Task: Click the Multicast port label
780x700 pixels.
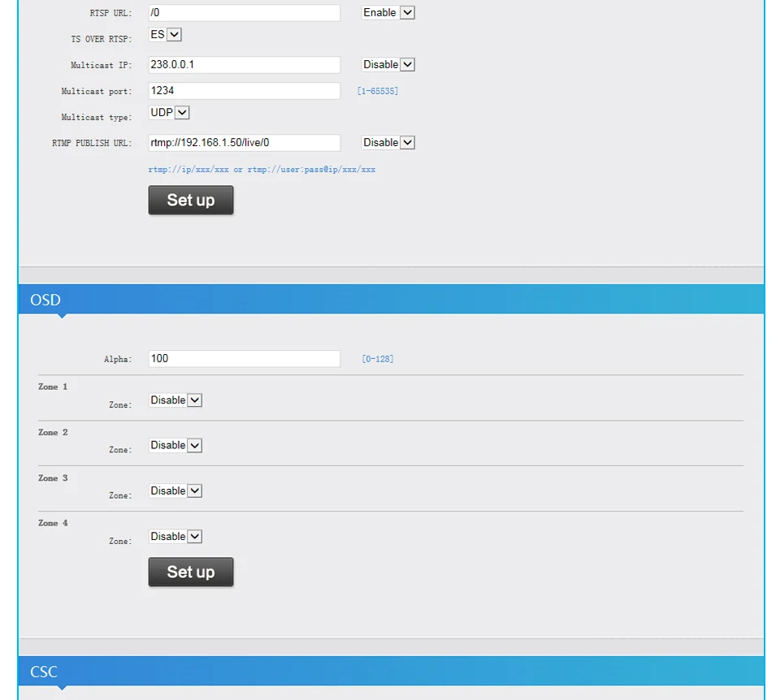Action: (x=97, y=92)
